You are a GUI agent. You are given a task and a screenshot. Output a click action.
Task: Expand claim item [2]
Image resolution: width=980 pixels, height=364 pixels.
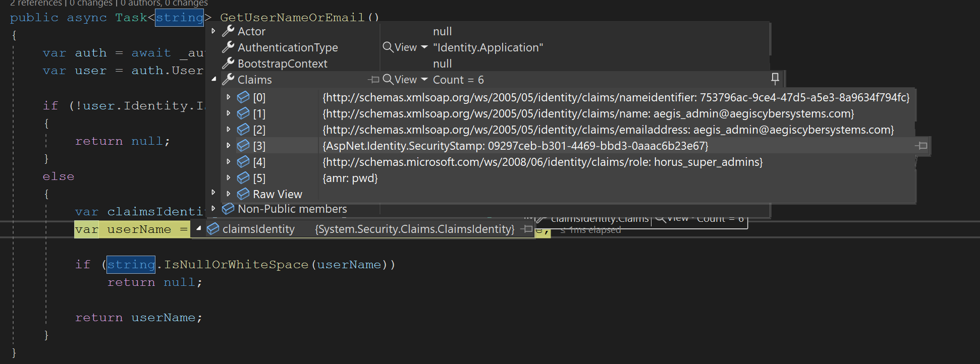229,129
